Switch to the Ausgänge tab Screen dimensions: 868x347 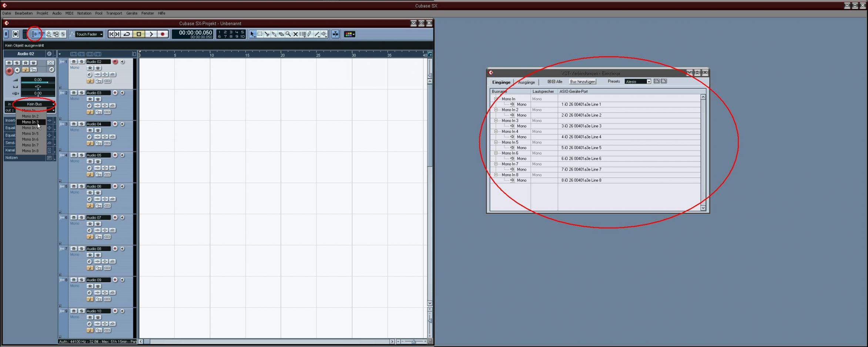(526, 82)
